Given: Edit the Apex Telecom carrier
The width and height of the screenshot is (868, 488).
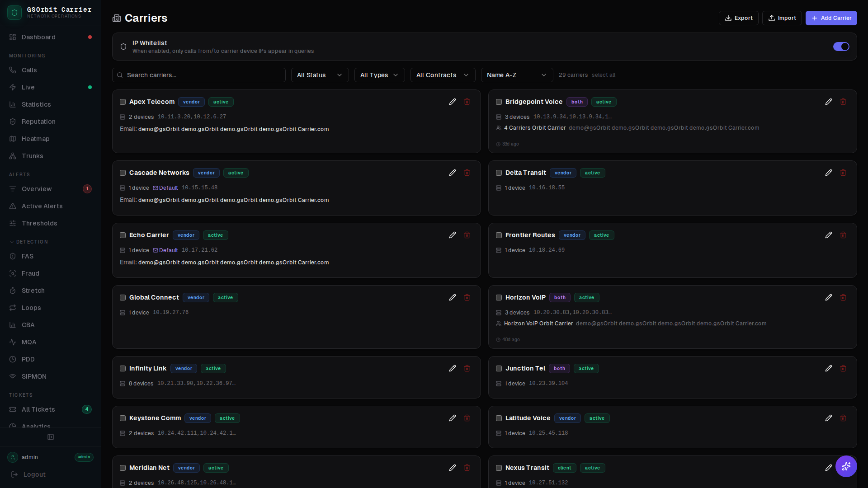Looking at the screenshot, I should (453, 102).
